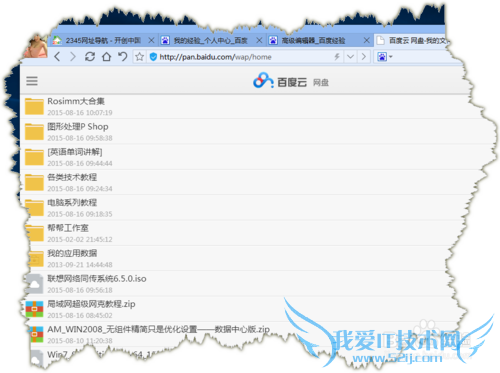This screenshot has width=500, height=373.
Task: Open the Baidu paw search engine dropdown
Action: [x=384, y=57]
